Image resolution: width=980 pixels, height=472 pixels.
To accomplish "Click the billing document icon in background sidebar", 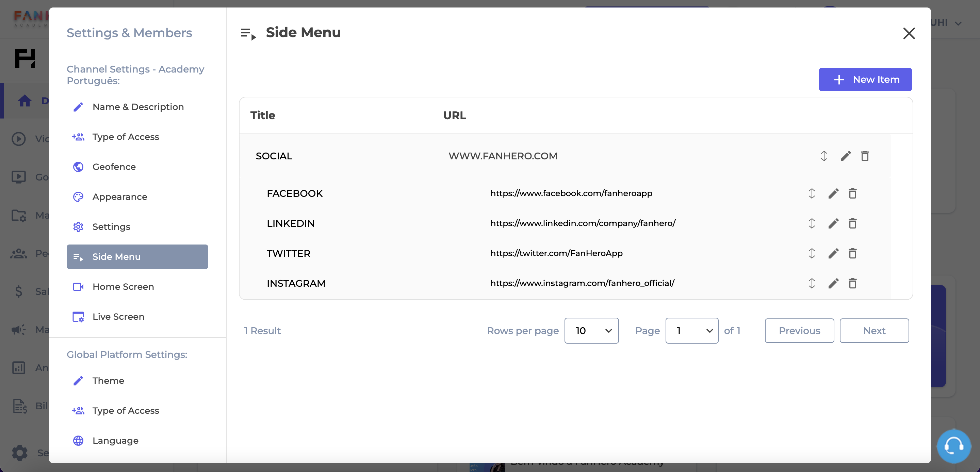I will click(20, 406).
